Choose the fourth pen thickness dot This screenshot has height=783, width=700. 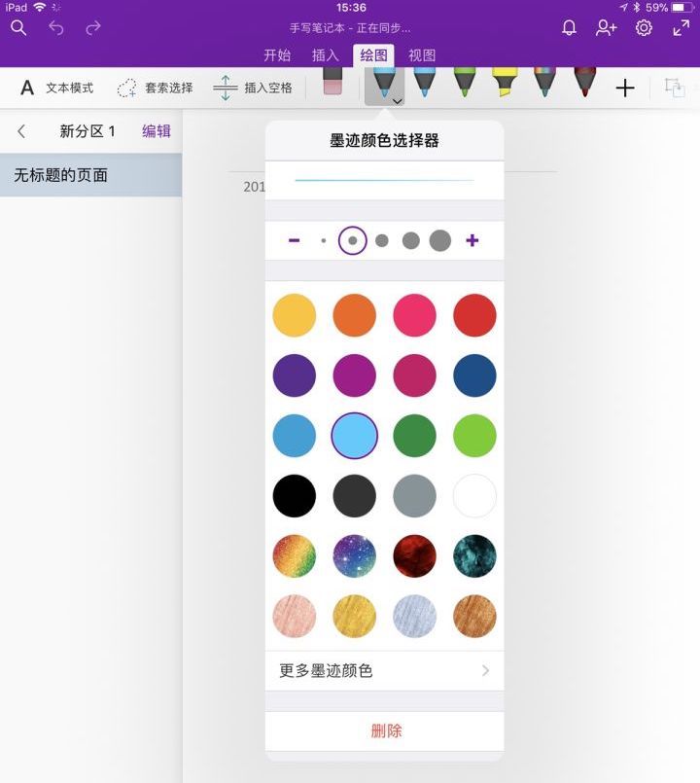point(411,240)
